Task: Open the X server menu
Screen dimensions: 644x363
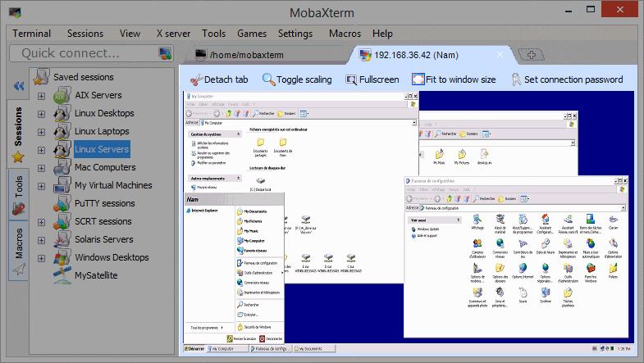Action: [173, 34]
